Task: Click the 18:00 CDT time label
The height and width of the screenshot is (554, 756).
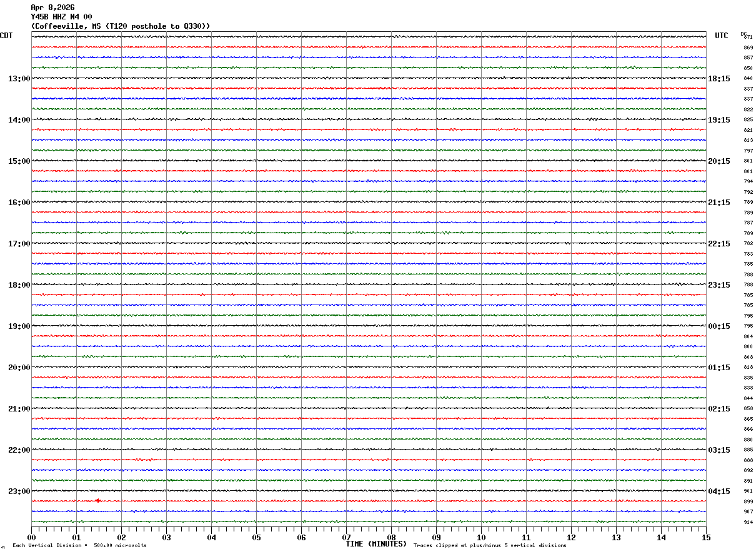Action: (19, 285)
